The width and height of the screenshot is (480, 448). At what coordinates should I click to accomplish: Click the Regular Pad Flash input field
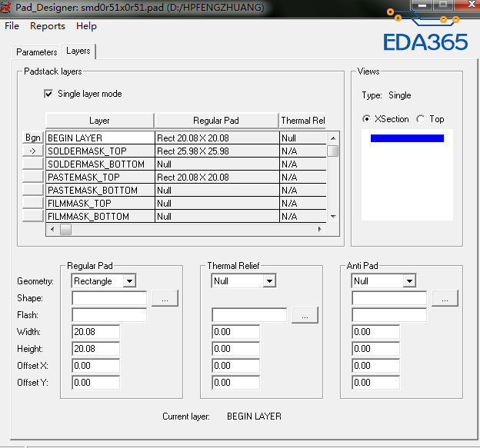[x=109, y=315]
